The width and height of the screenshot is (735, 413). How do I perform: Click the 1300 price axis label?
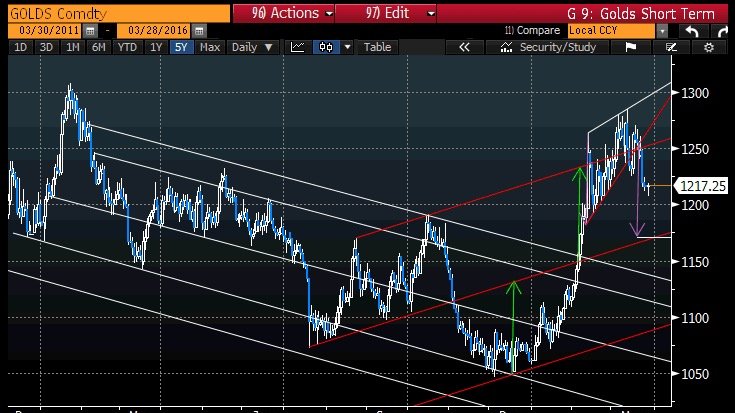[695, 93]
